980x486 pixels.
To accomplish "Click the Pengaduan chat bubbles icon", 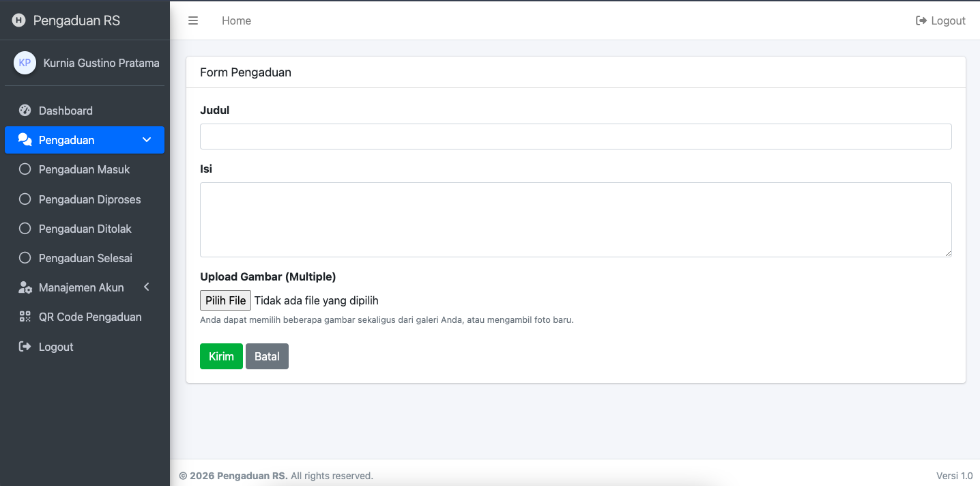I will point(25,140).
